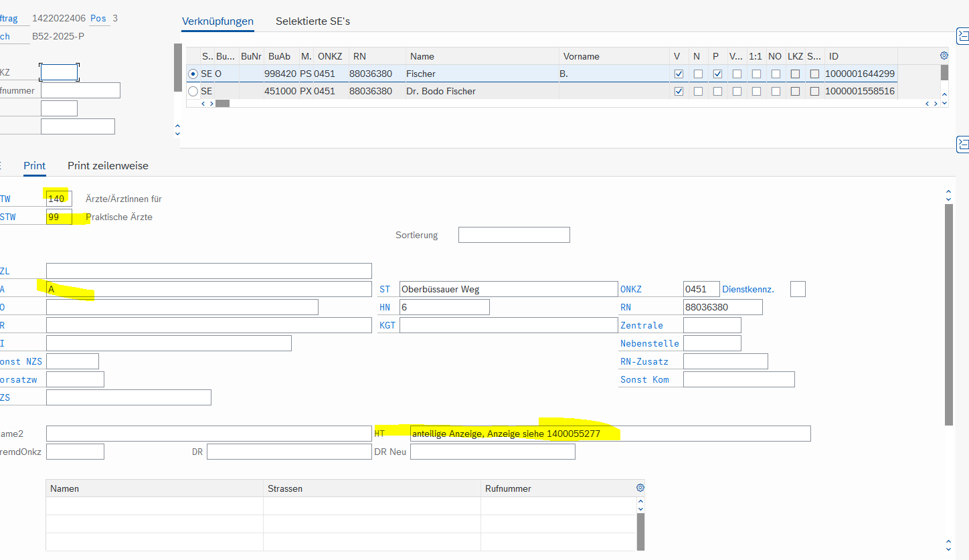Screen dimensions: 969x560
Task: Uncheck V checkbox in Dr. Bodo Fischer row
Action: tap(679, 91)
